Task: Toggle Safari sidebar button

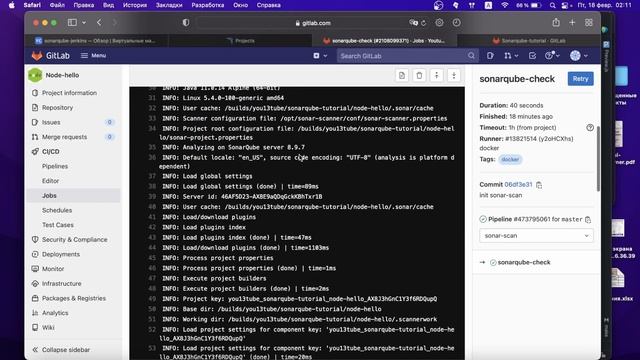Action: coord(72,22)
